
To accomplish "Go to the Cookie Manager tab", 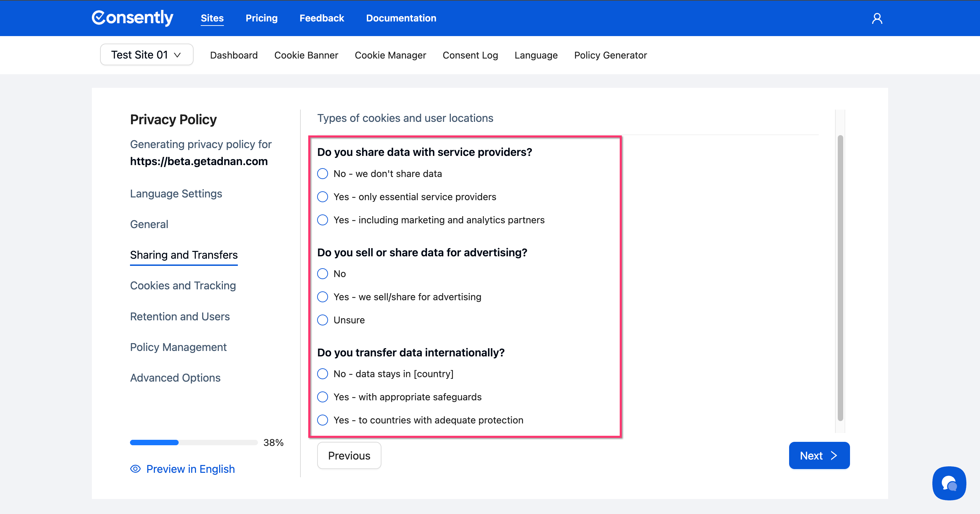I will click(x=390, y=55).
